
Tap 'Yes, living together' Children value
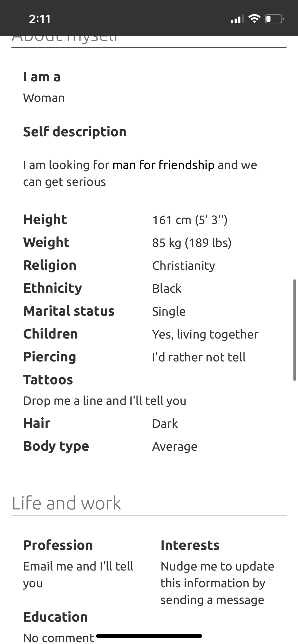click(x=205, y=334)
